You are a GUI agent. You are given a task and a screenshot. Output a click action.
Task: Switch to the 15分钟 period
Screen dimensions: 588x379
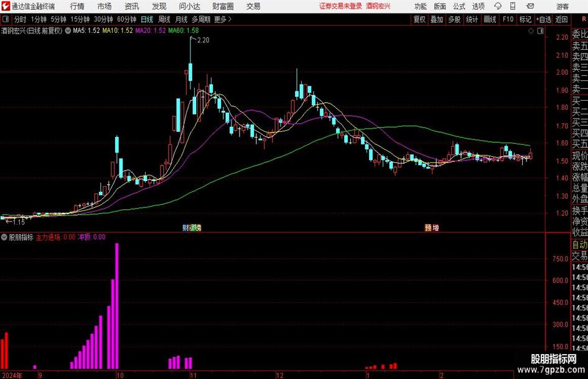(x=80, y=19)
